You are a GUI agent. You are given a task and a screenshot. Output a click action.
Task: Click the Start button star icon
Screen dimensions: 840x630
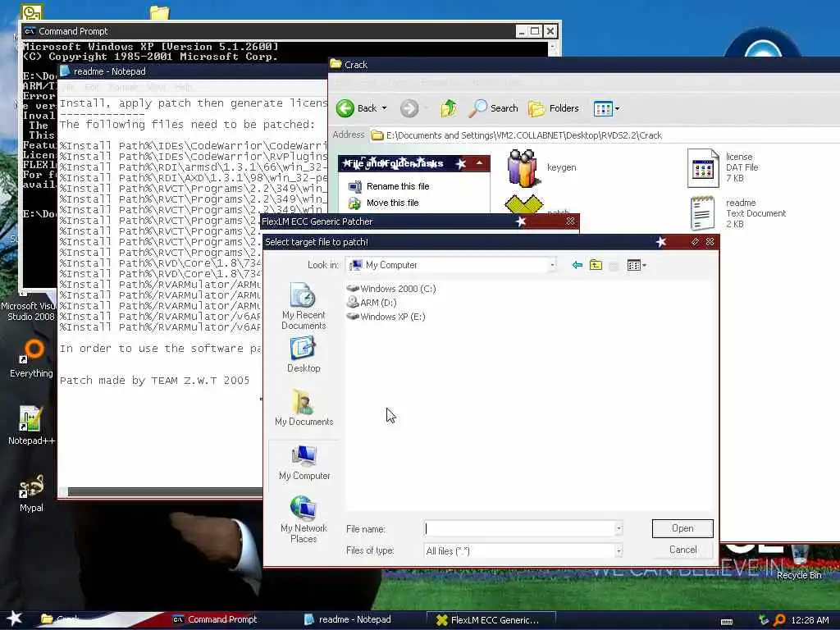click(15, 619)
